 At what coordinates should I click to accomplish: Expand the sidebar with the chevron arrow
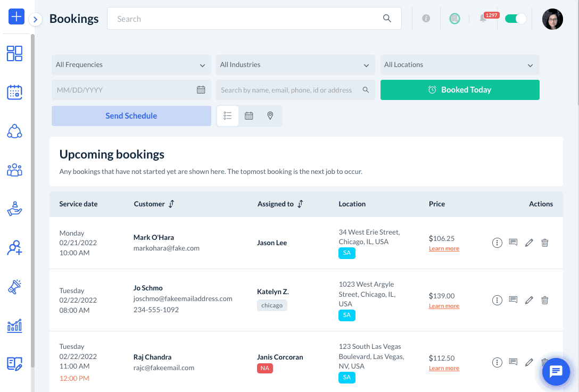(36, 19)
